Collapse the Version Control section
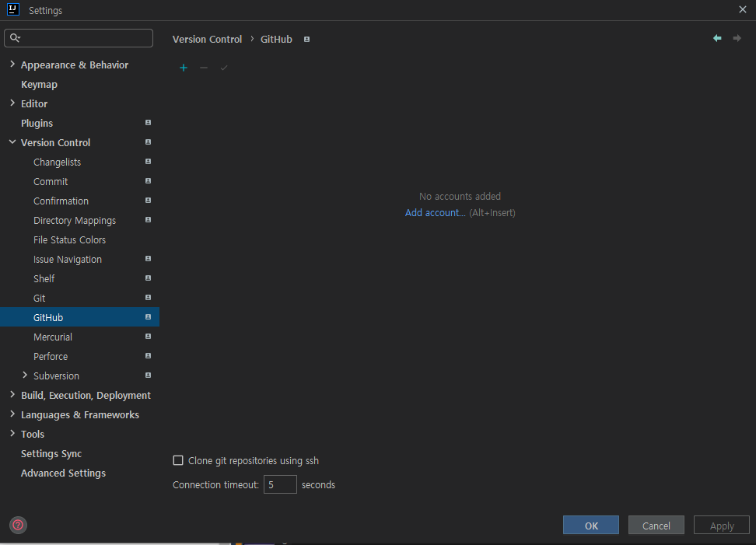The height and width of the screenshot is (545, 756). coord(12,142)
